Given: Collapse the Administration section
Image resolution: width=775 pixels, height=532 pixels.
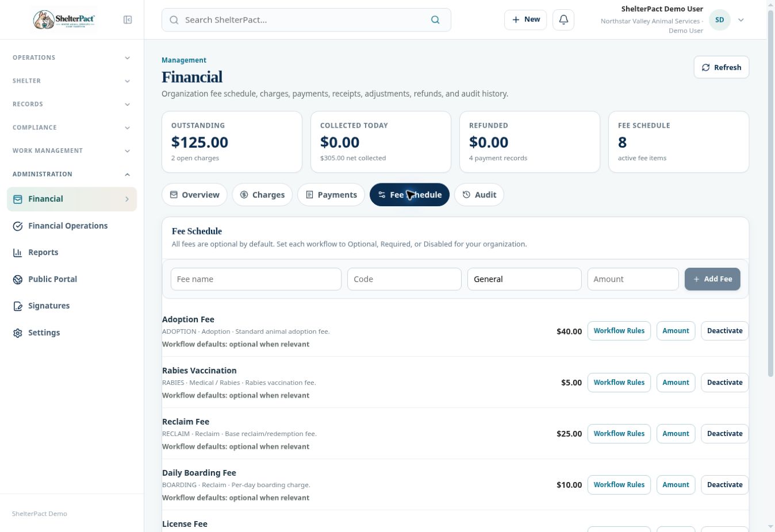Looking at the screenshot, I should point(72,174).
